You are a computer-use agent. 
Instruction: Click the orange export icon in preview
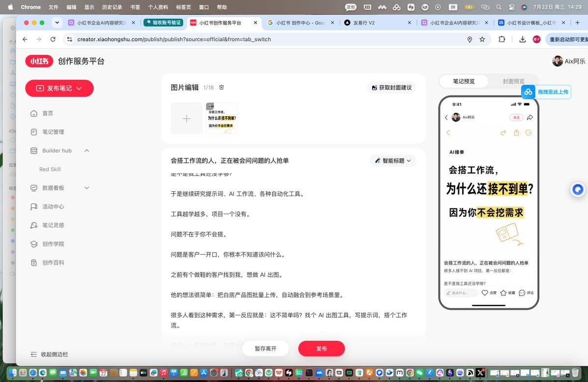(516, 133)
